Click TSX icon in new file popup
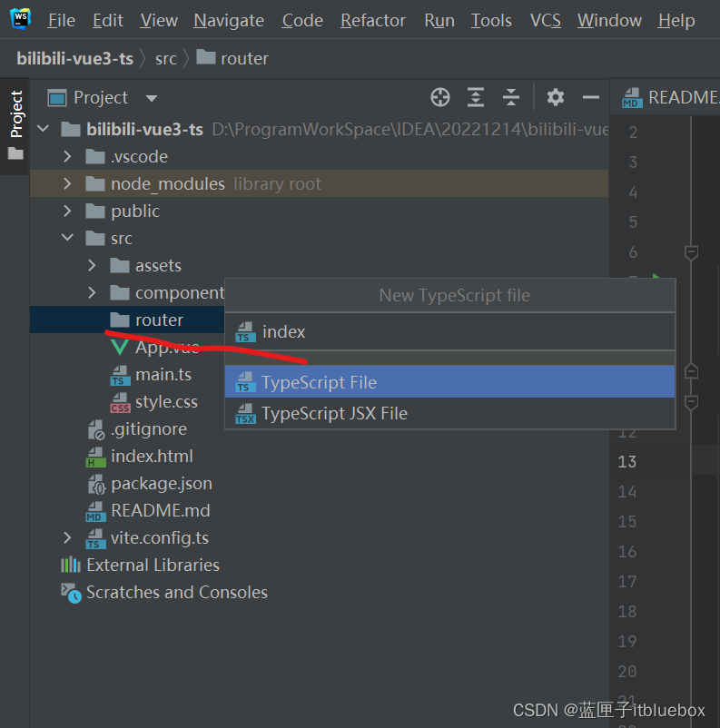Screen dimensions: 720x728 pos(245,414)
